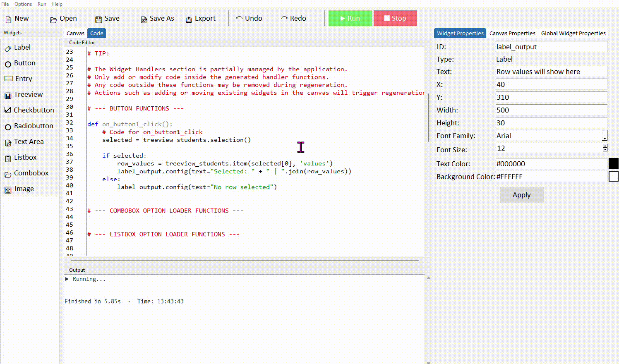Pick the Image widget icon
Screen dimensions: 619x364
point(8,190)
